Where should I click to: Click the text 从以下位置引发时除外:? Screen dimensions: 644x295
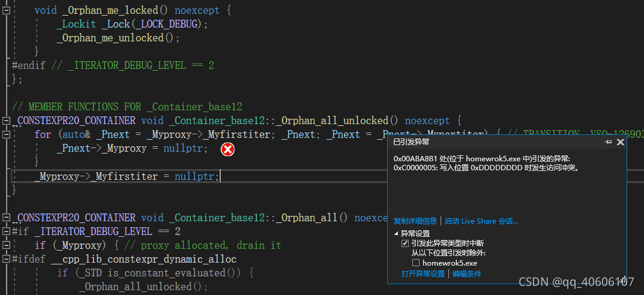449,253
